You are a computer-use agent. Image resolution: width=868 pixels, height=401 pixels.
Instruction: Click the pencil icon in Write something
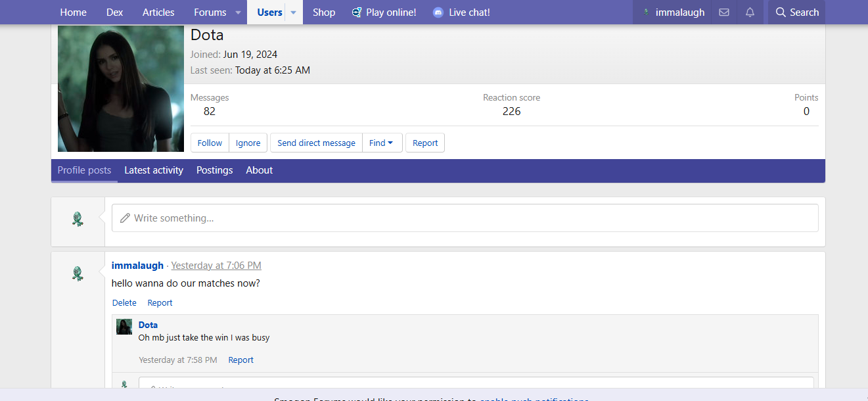point(125,218)
